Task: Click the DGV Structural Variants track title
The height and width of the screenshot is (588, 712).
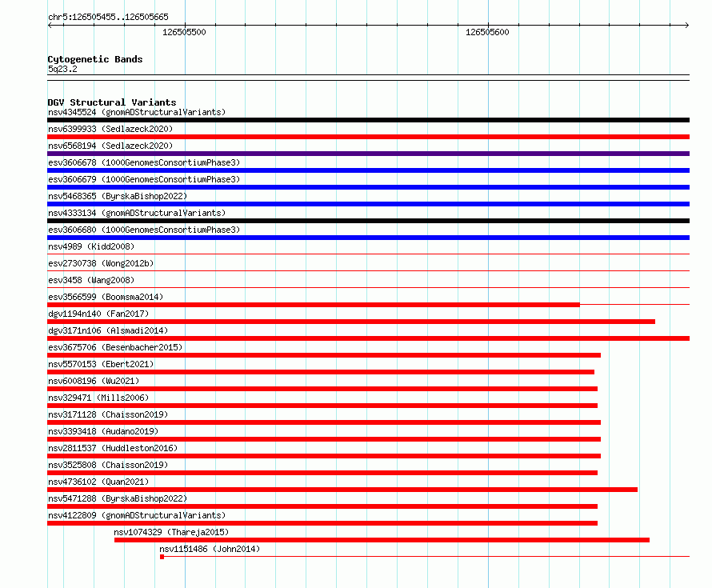Action: (x=112, y=102)
